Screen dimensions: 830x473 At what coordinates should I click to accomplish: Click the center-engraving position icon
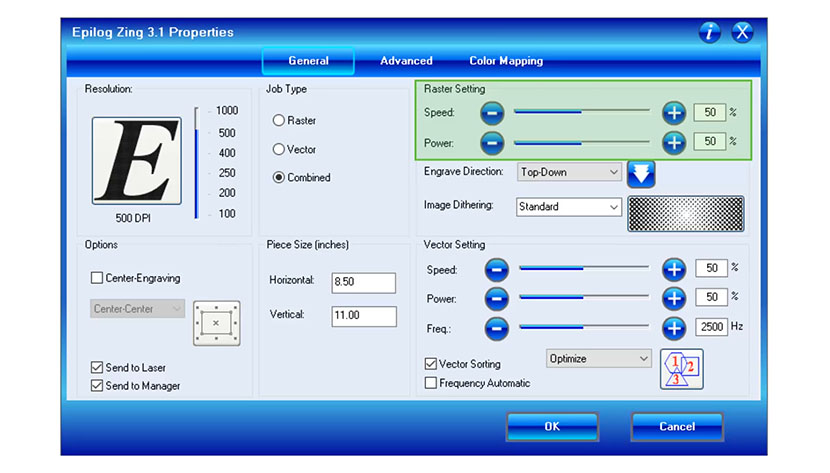(x=216, y=323)
